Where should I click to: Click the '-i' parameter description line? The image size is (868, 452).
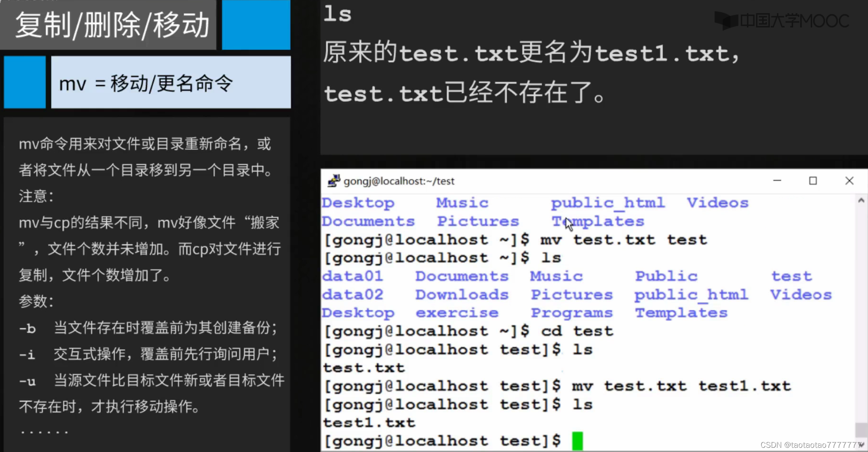tap(148, 354)
